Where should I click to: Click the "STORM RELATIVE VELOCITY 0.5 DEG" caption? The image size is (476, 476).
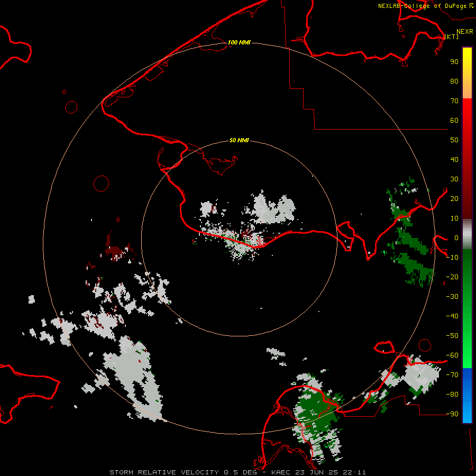pos(183,472)
